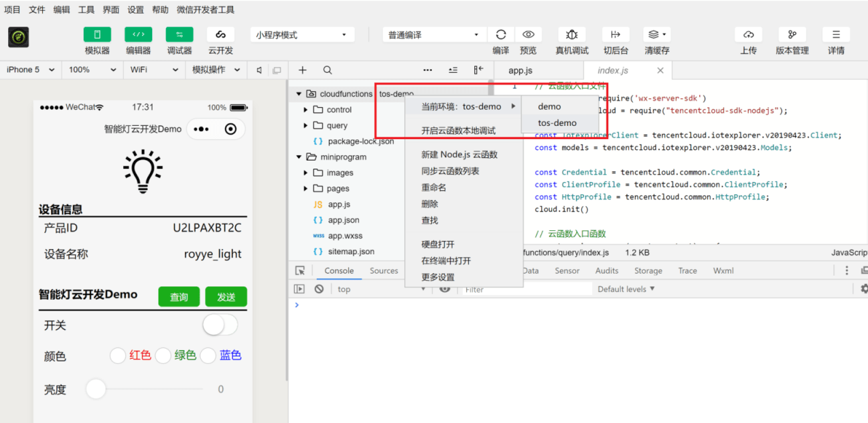Open the iPhone 5 device dropdown

click(x=30, y=70)
